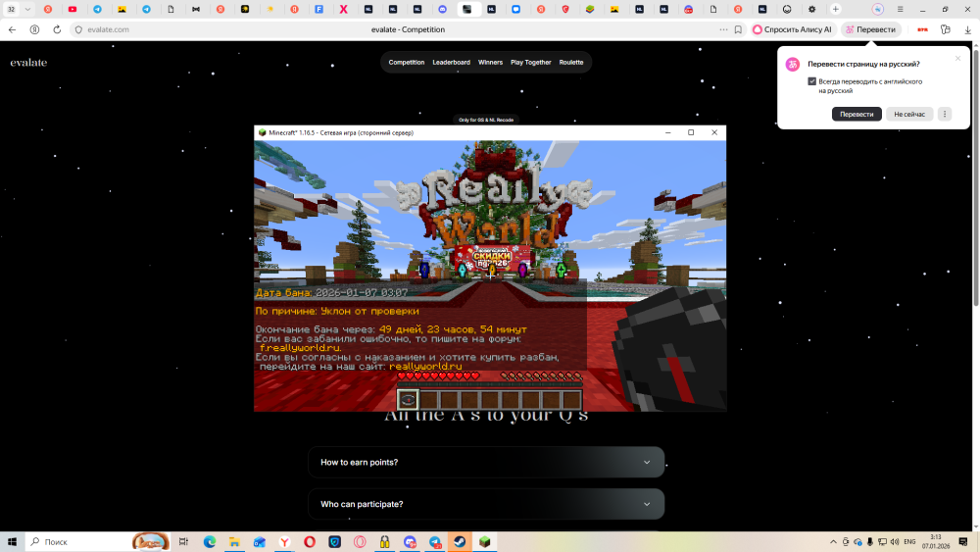This screenshot has height=552, width=980.
Task: Expand 'Who can participate?' FAQ
Action: [x=486, y=504]
